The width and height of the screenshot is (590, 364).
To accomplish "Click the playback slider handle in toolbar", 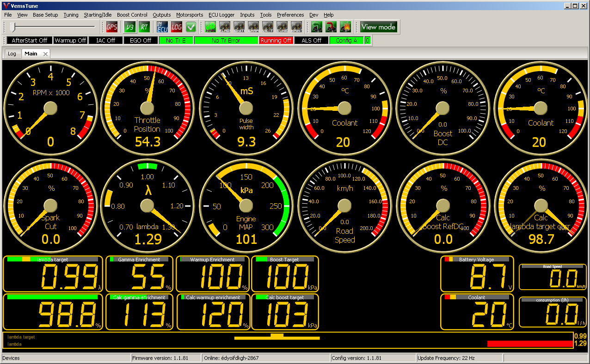I will coord(13,27).
